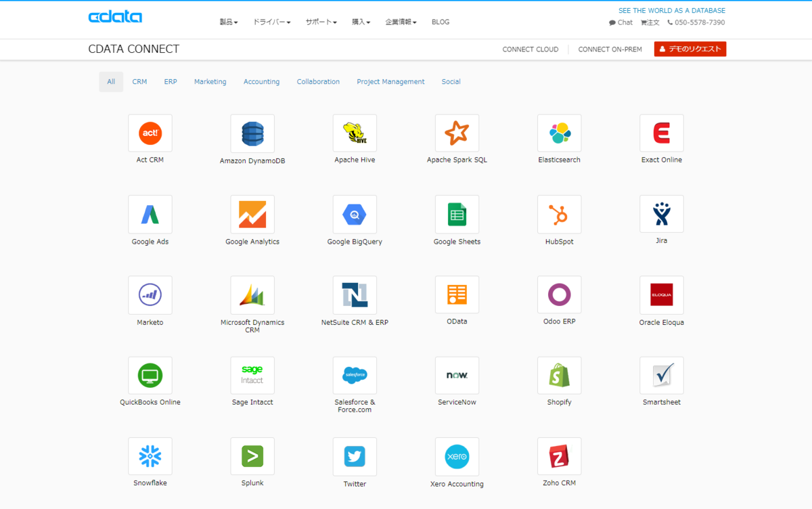812x509 pixels.
Task: Click the デモのリクエスト button
Action: click(x=690, y=49)
